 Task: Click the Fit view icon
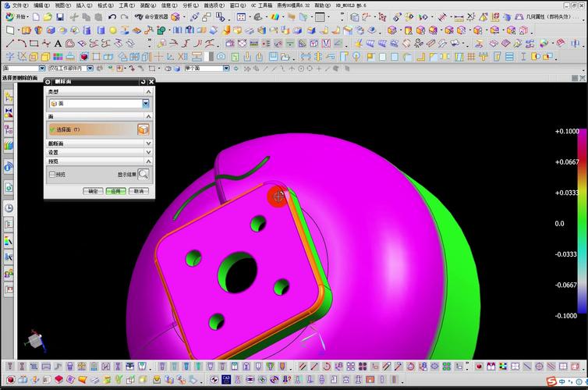point(241,17)
